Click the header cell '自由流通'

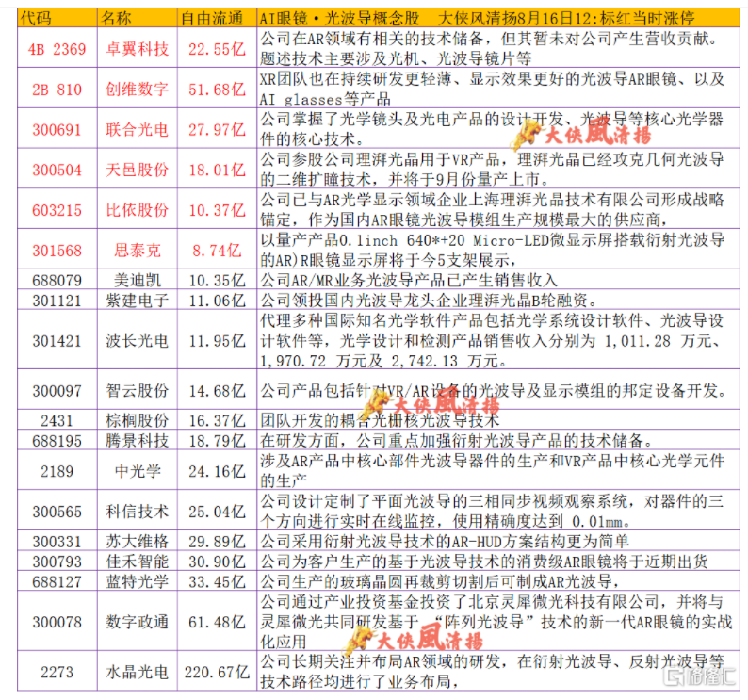[217, 18]
